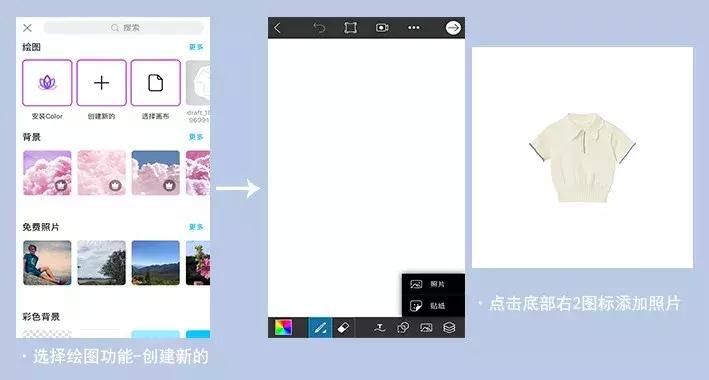
Task: Open the three-dot more options menu
Action: click(x=414, y=28)
